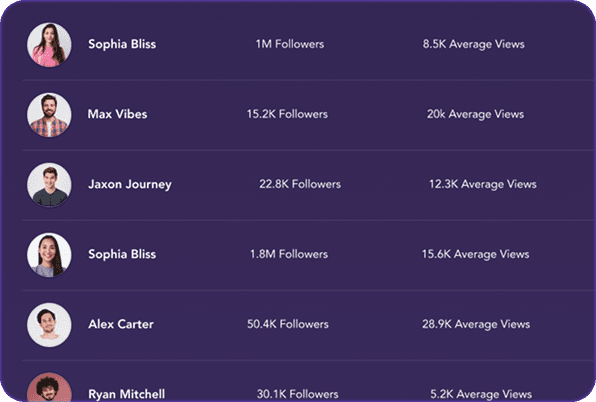Select the 15.2K Followers value

[x=287, y=114]
